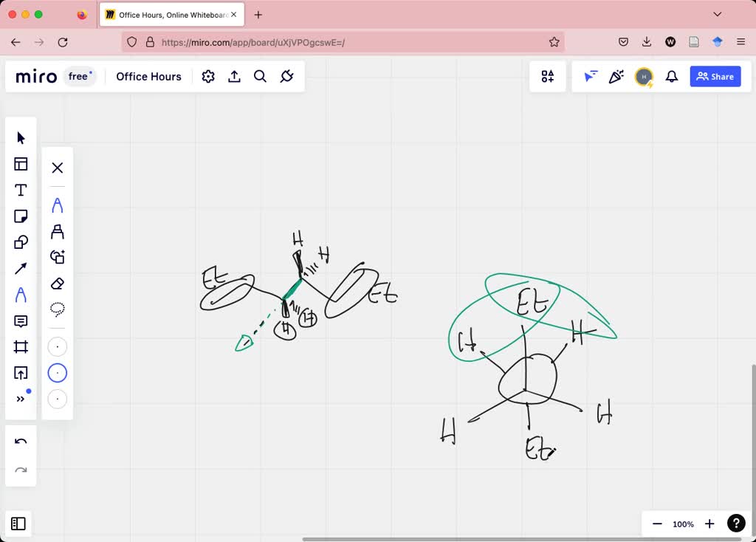The height and width of the screenshot is (542, 756).
Task: Open board Settings gear
Action: (207, 76)
